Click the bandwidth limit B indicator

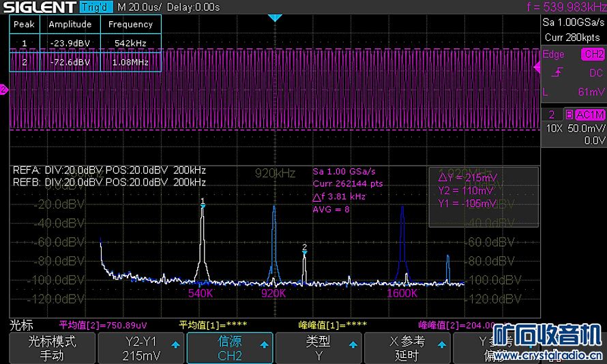(x=568, y=114)
